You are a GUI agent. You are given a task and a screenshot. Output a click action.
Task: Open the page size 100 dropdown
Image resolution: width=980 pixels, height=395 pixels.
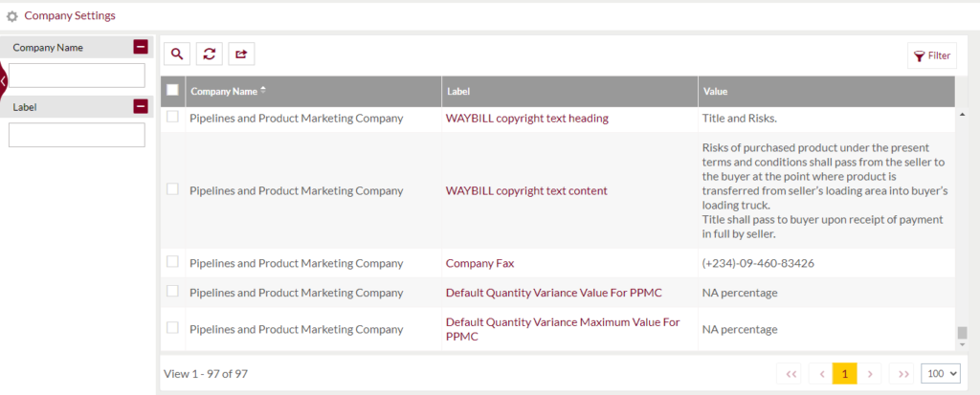coord(941,374)
